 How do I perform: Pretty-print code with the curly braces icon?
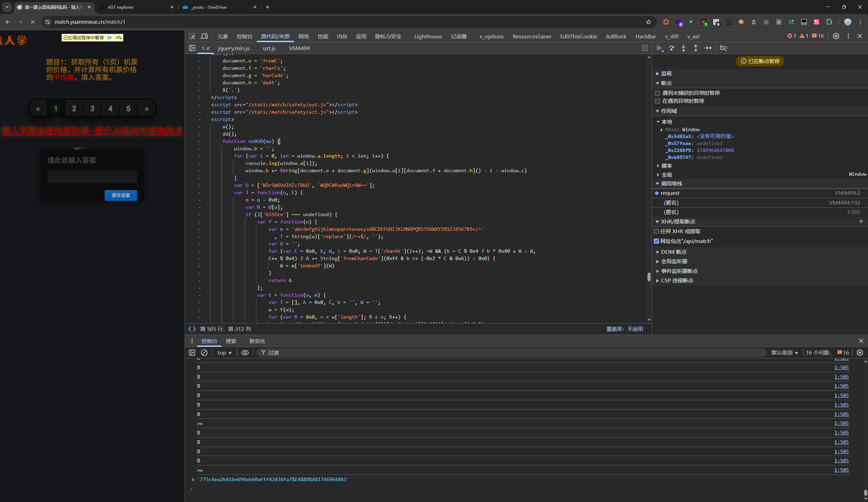192,329
